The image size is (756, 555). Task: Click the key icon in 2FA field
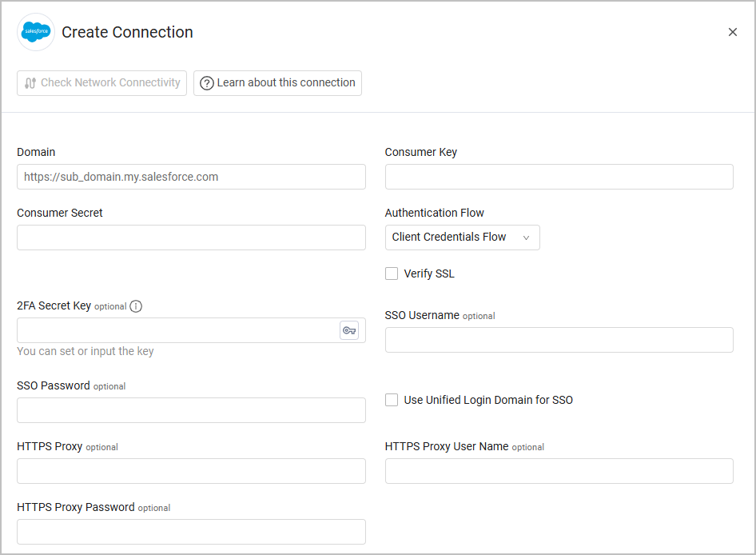pos(349,330)
